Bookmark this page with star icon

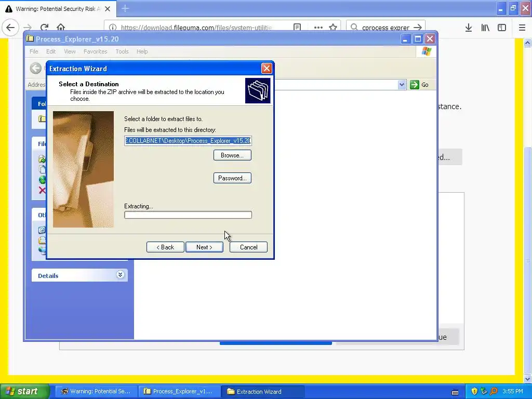(x=333, y=28)
